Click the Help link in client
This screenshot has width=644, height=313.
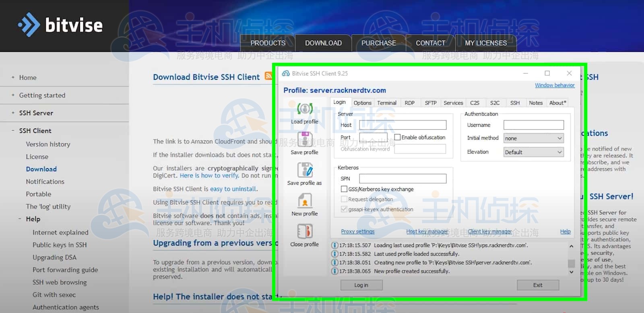coord(565,231)
